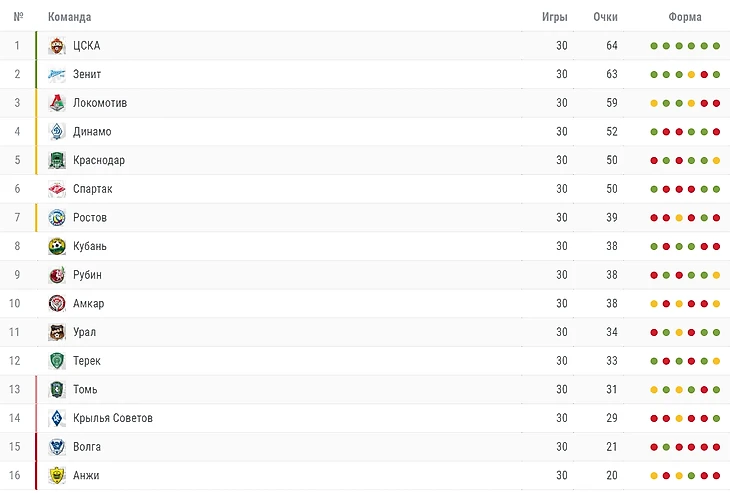Open the Урал team link
Viewport: 730px width, 493px height.
coord(85,332)
